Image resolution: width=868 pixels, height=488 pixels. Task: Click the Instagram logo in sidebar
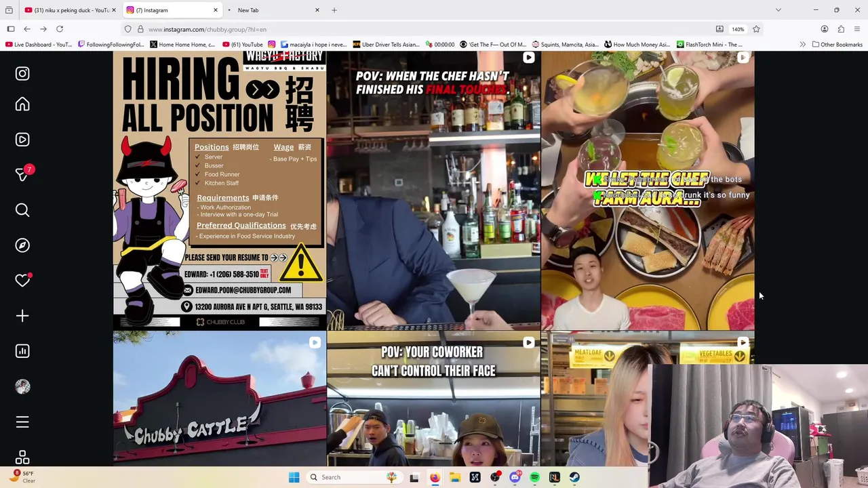(x=22, y=73)
